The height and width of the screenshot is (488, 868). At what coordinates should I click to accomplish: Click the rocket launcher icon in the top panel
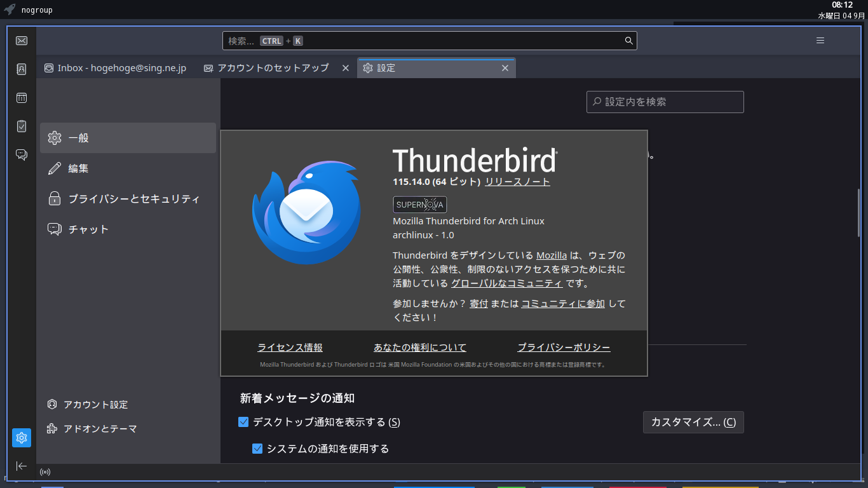pyautogui.click(x=10, y=10)
